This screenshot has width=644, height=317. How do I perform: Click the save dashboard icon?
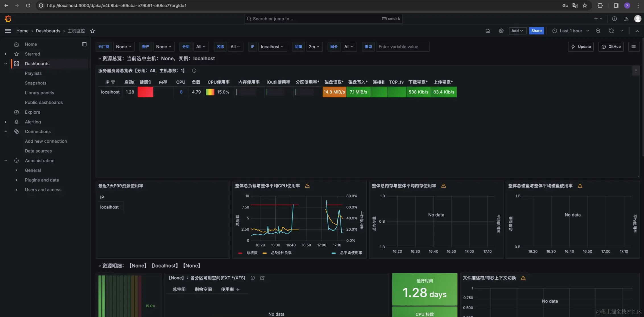488,31
